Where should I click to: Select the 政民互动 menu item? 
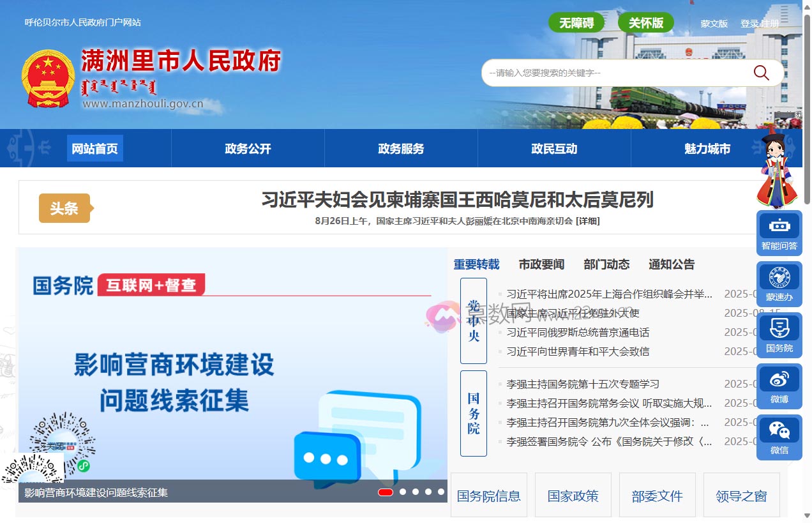click(x=553, y=148)
